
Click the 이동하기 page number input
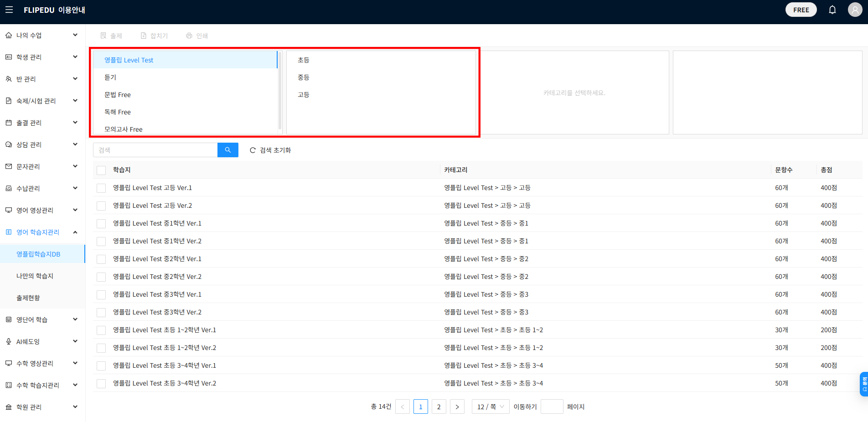point(552,407)
